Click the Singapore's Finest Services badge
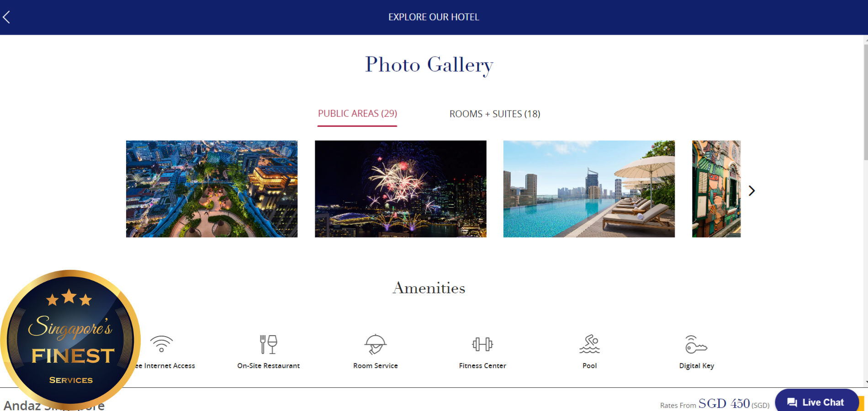This screenshot has width=868, height=411. click(70, 340)
